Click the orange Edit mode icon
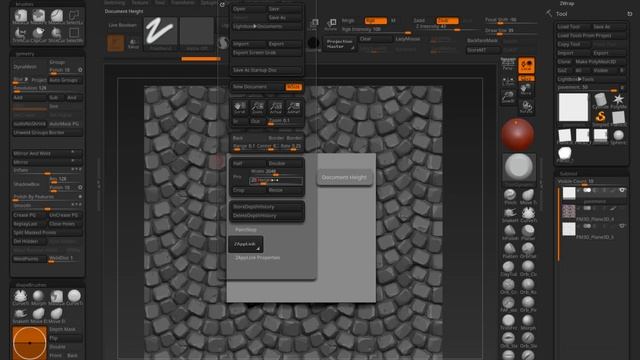Viewport: 640px width, 360px height. [116, 43]
